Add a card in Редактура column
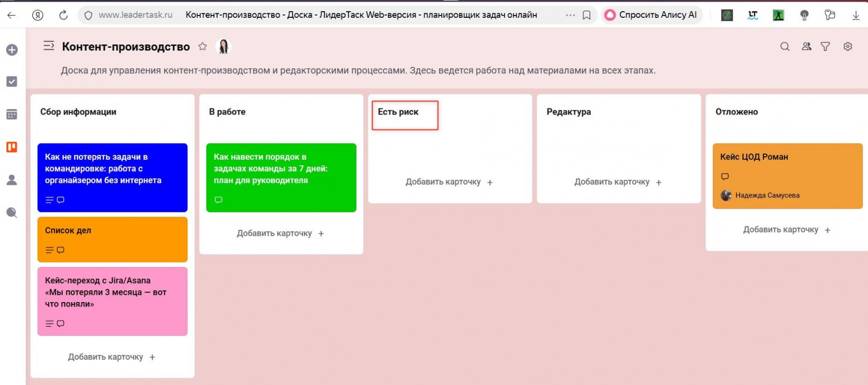Image resolution: width=868 pixels, height=385 pixels. tap(618, 182)
